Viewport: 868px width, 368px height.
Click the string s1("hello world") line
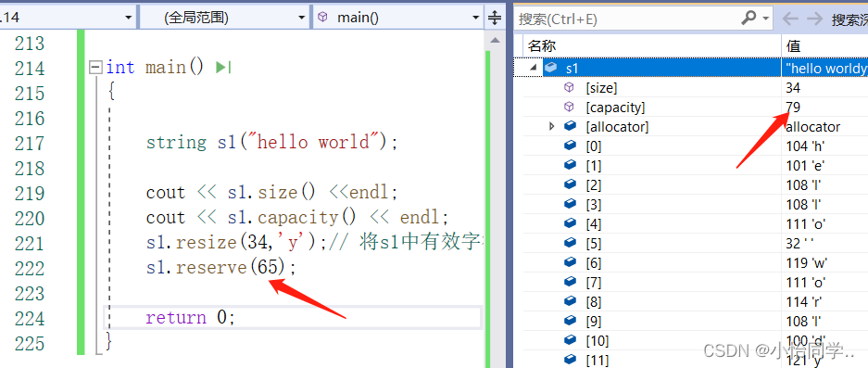coord(271,143)
